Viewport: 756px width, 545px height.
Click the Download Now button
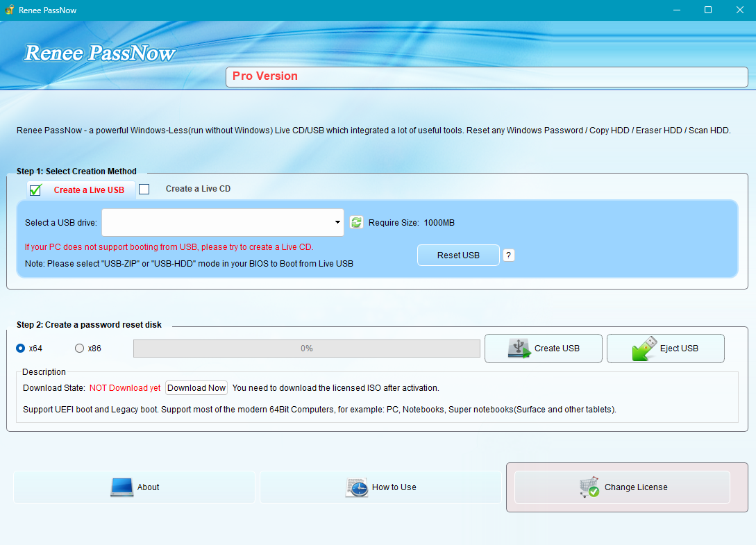196,388
